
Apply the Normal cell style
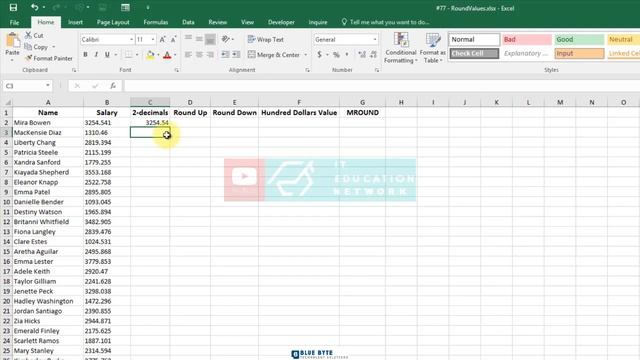pyautogui.click(x=474, y=40)
